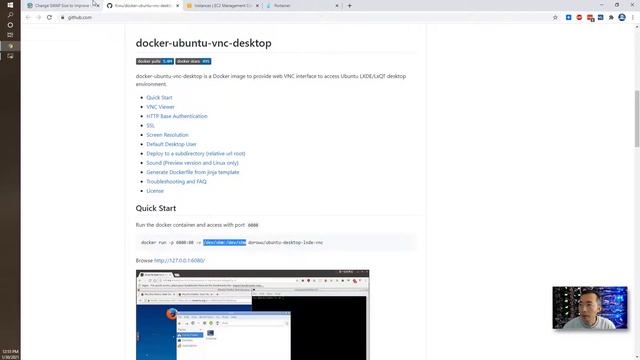Open Generate Dockerfile from jinja template link

[x=193, y=172]
